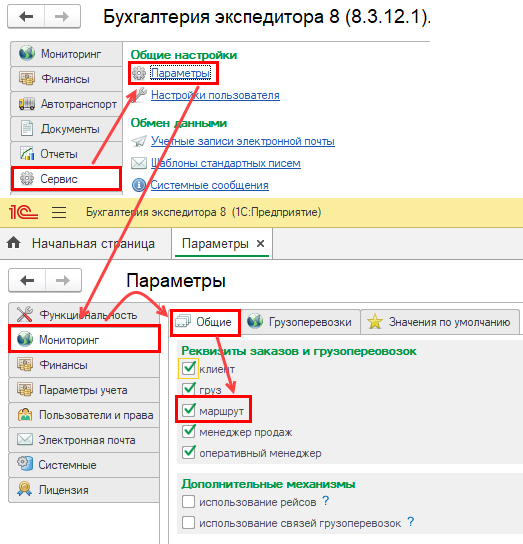Close the Параметры tab

(260, 244)
